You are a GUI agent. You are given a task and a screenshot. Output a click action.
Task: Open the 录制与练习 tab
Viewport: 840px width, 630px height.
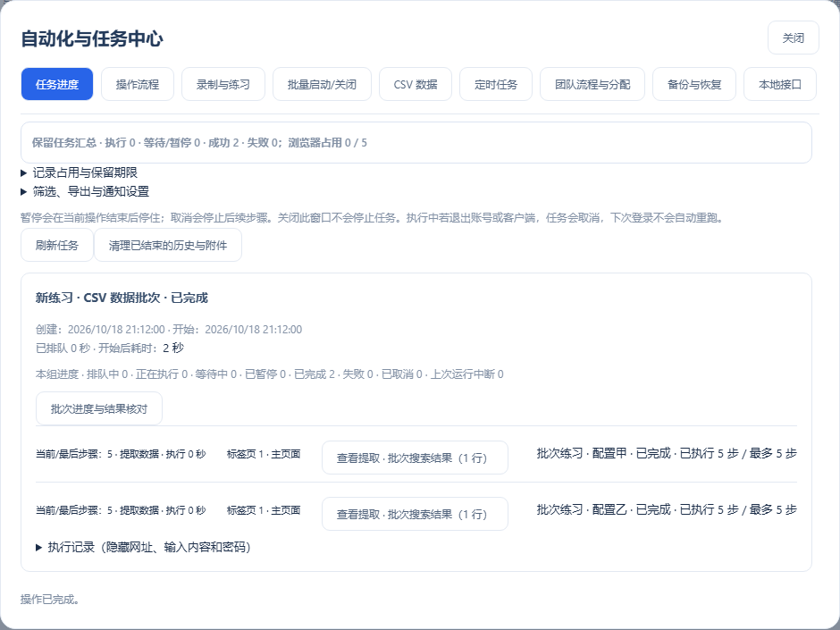click(223, 84)
